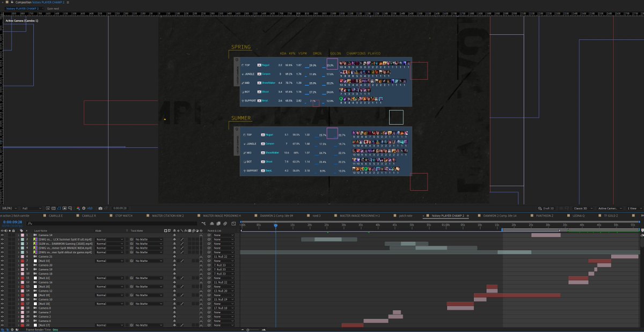Toggle eye for layer 7 Null 33
644x332 pixels.
(x=3, y=261)
